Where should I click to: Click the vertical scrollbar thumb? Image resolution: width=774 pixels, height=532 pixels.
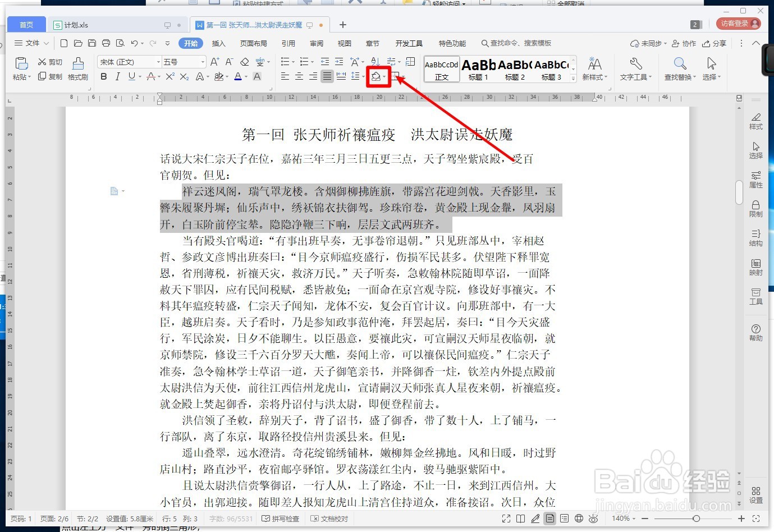[739, 192]
